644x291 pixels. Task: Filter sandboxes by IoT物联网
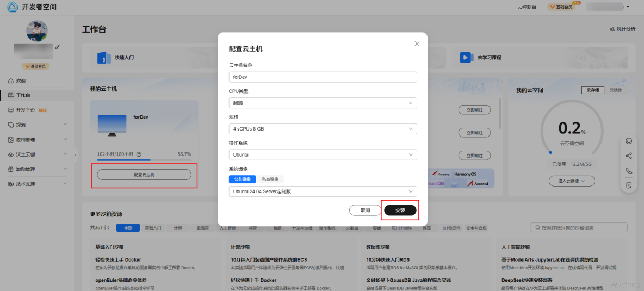(451, 228)
